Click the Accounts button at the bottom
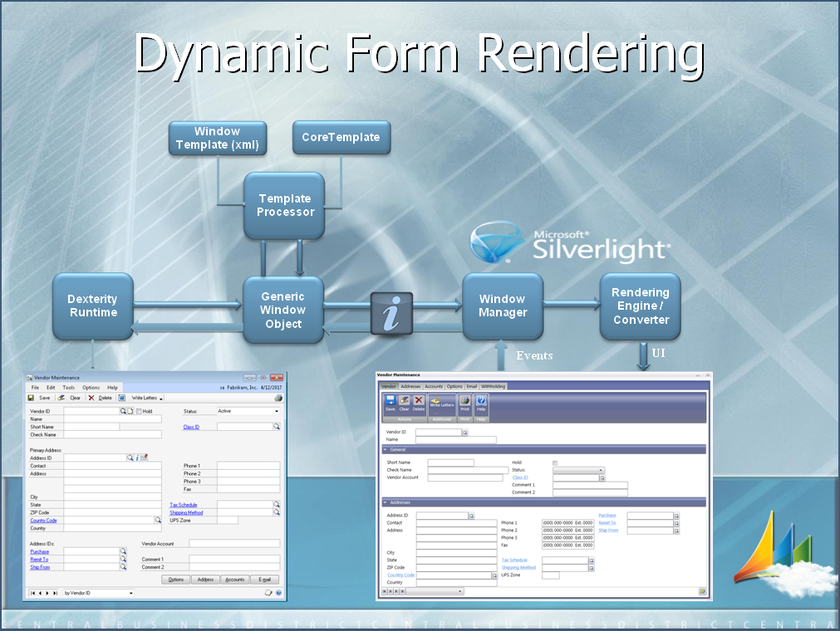The width and height of the screenshot is (840, 631). point(234,580)
